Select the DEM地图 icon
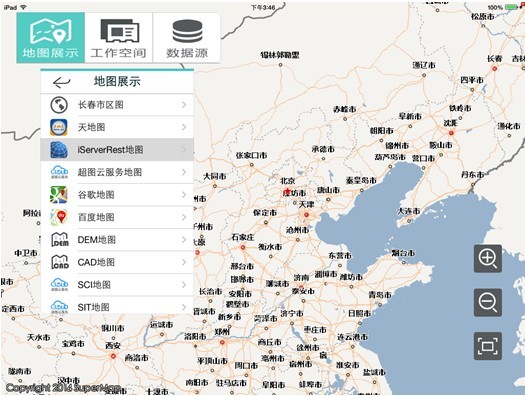The width and height of the screenshot is (525, 396). 60,240
